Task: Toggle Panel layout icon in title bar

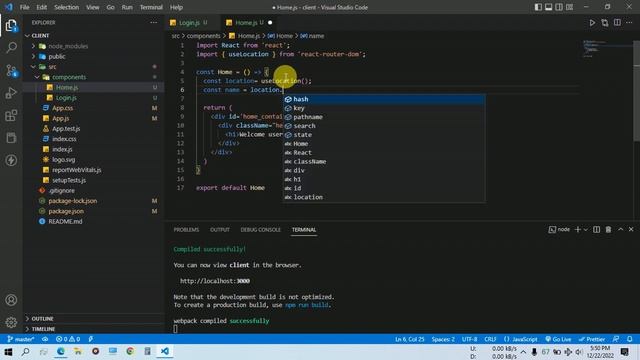Action: pyautogui.click(x=549, y=7)
